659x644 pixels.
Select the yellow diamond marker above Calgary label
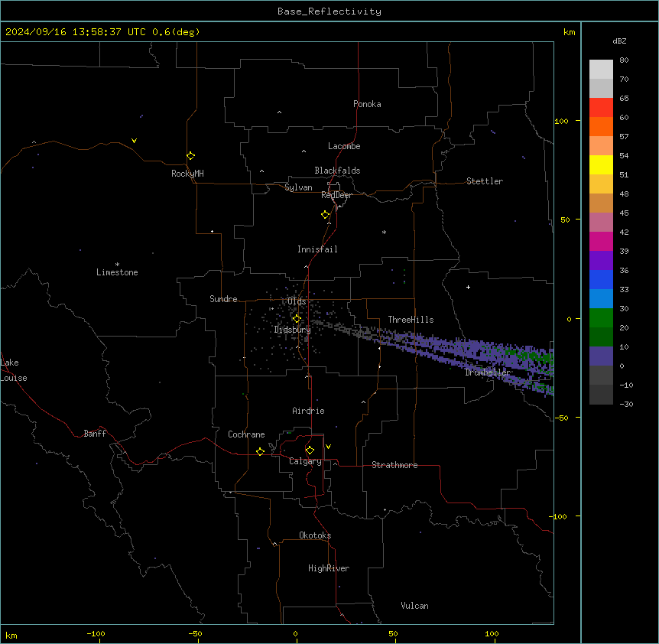point(310,450)
